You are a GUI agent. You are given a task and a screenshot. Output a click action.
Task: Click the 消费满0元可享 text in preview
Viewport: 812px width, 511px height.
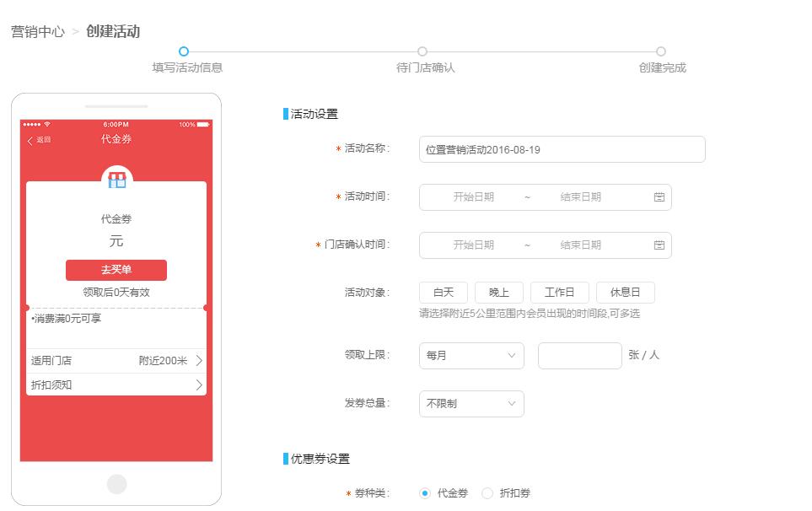pyautogui.click(x=67, y=319)
